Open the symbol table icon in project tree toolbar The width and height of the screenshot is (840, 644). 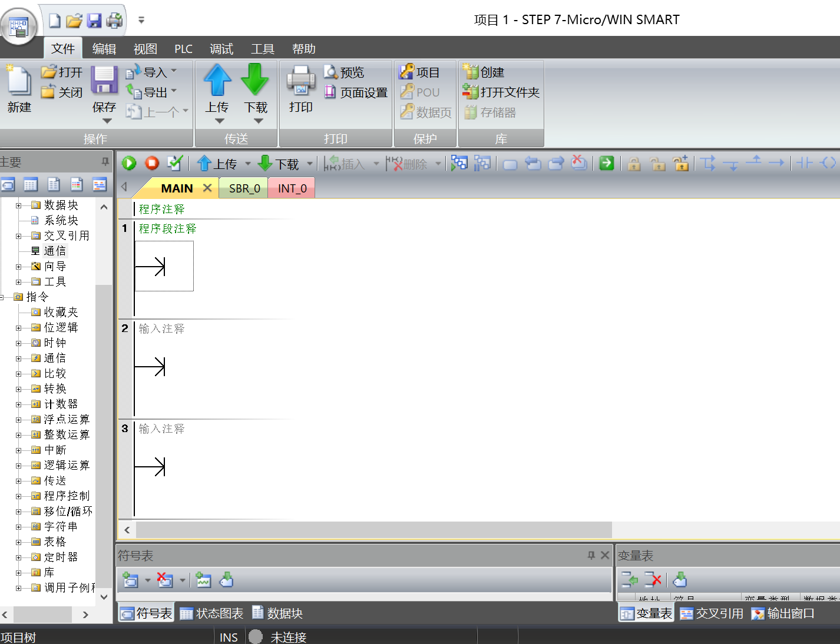click(x=8, y=185)
